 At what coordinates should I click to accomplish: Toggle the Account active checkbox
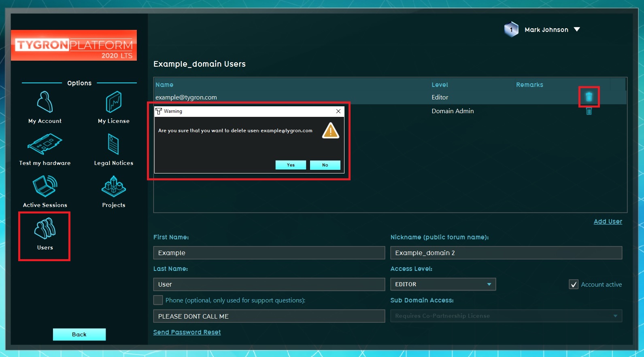(x=574, y=285)
